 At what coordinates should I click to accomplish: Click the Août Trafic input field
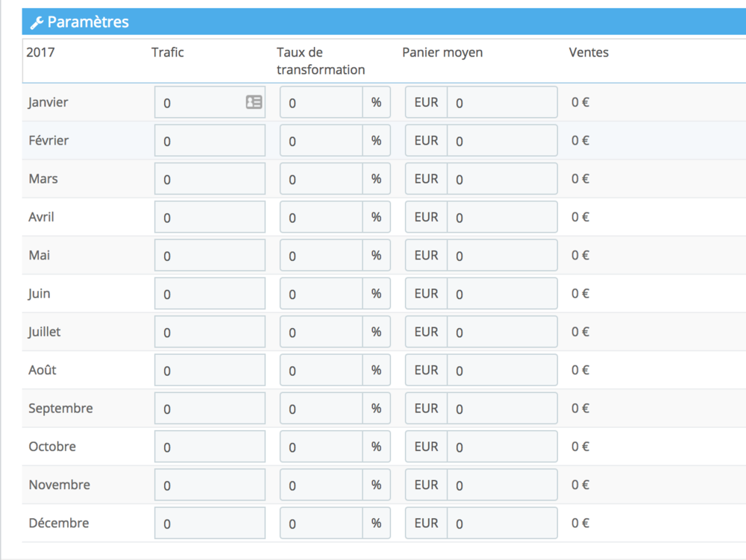tap(210, 371)
